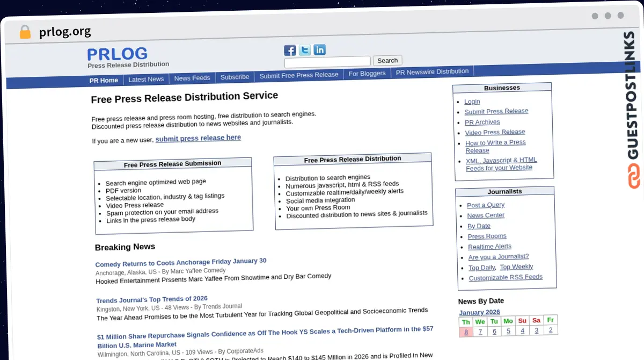Click the Facebook icon

point(290,51)
